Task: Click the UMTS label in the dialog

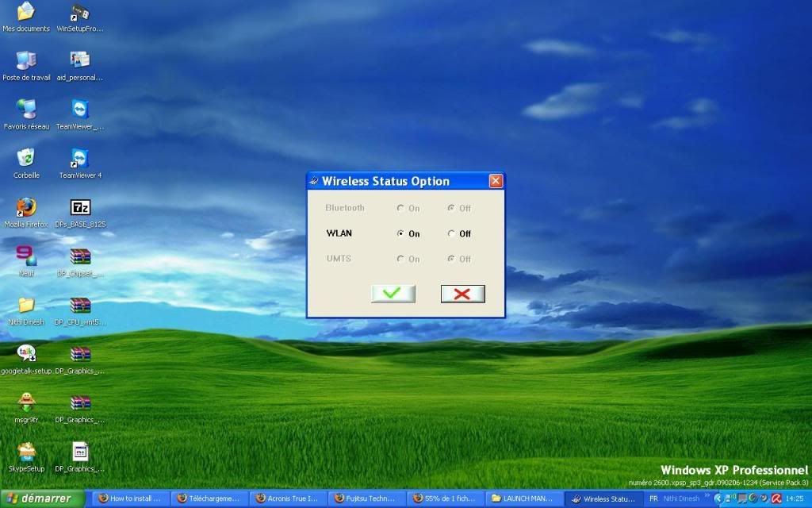Action: click(x=339, y=258)
